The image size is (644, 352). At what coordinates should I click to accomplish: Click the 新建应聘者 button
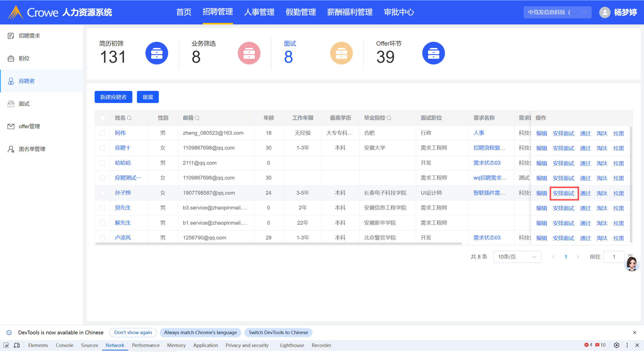click(x=113, y=97)
